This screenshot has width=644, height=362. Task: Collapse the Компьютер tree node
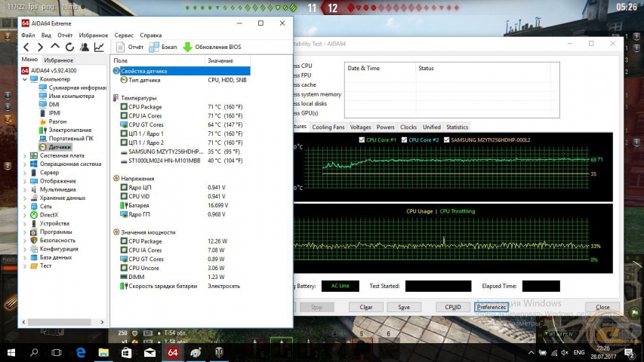[x=25, y=79]
